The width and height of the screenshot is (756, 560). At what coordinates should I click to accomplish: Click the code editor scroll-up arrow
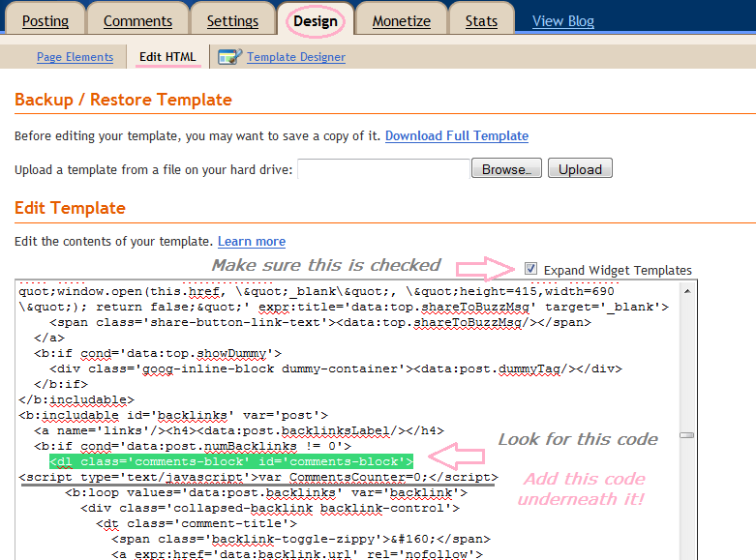(x=687, y=291)
